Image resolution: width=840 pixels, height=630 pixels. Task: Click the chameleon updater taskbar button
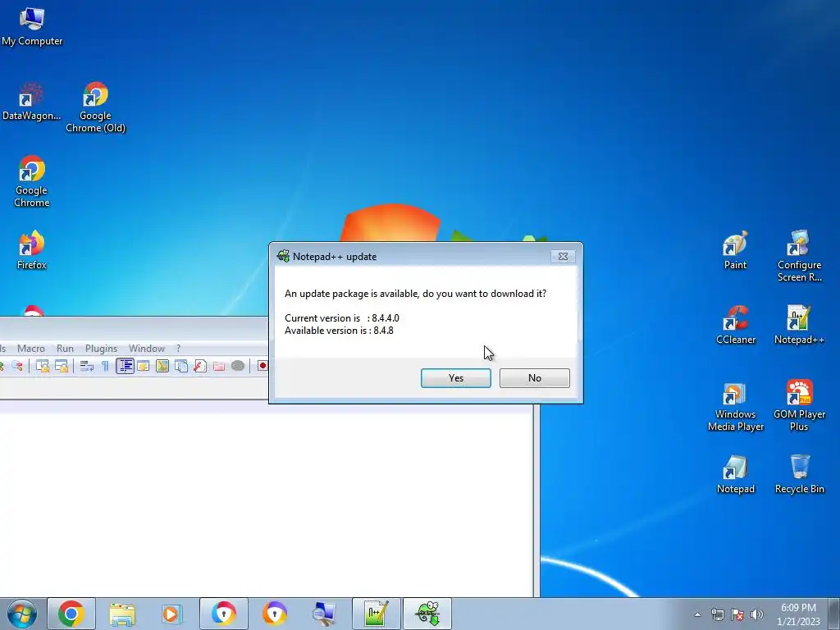[427, 614]
